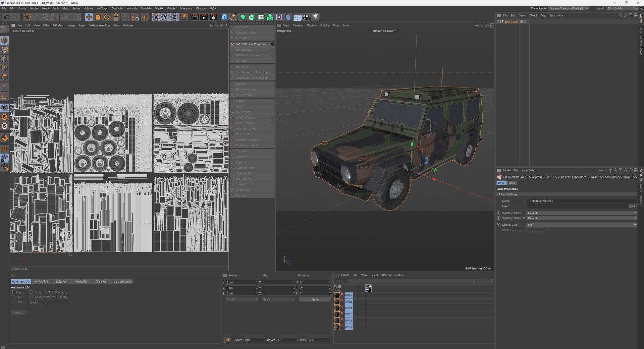Select the Cubic radio option
644x349 pixels.
pyautogui.click(x=13, y=297)
